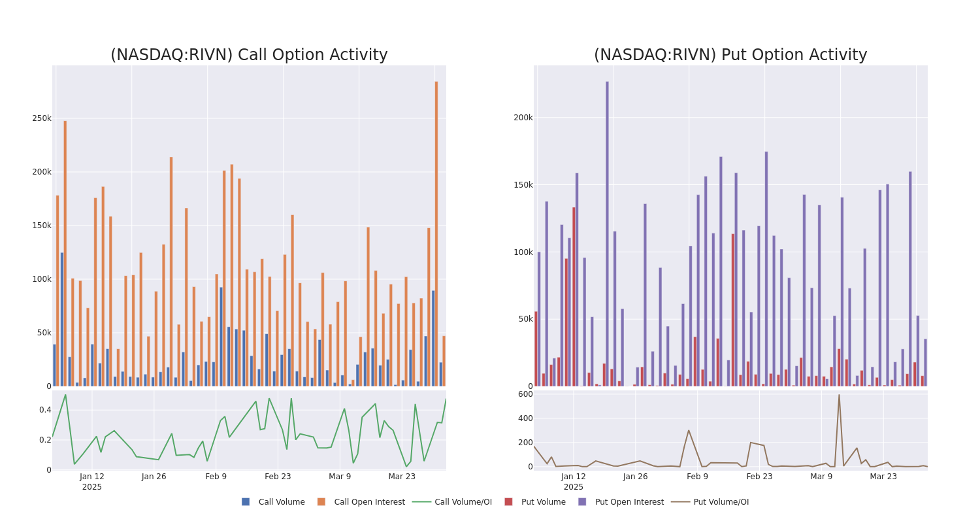The image size is (980, 523).
Task: Toggle the Put Volume/OI legend label
Action: [721, 502]
